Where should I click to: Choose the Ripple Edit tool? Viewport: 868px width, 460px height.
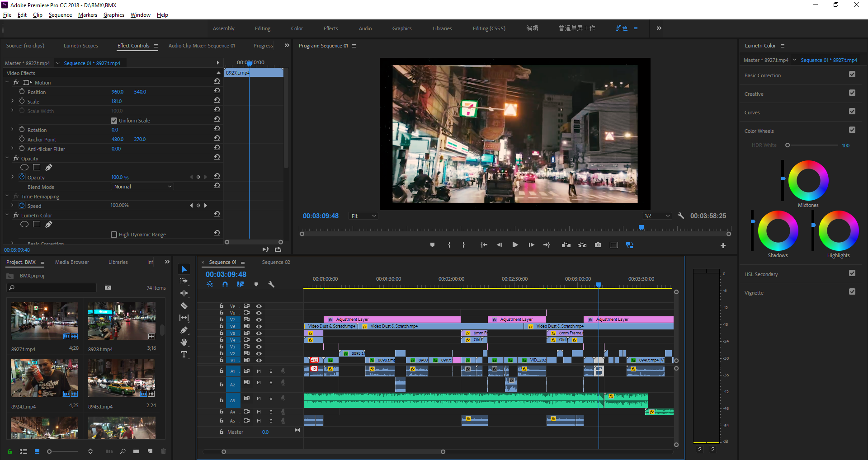(x=184, y=293)
